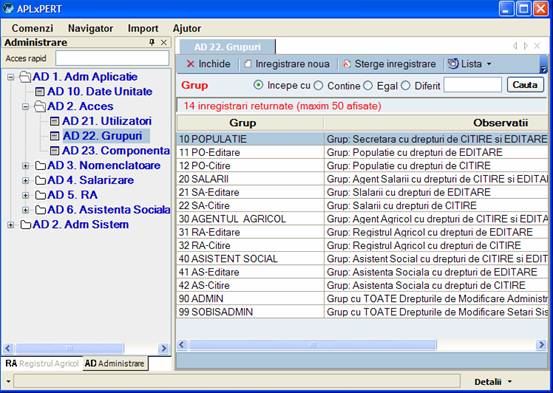Click folder icon of AD 1. Adm Aplicatie
The height and width of the screenshot is (393, 553).
[25, 77]
